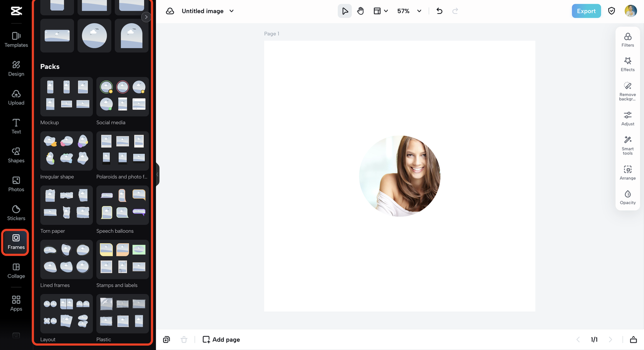Click the CapCut logo icon
This screenshot has width=644, height=350.
16,11
